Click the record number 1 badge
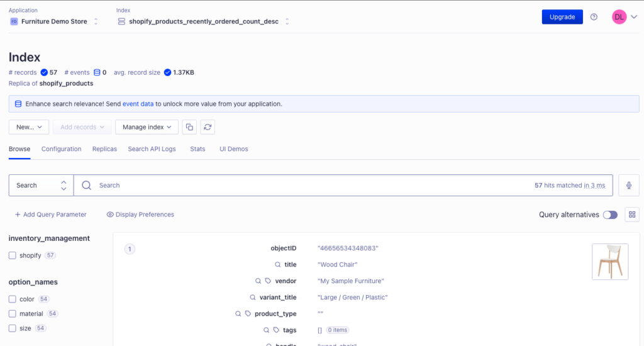 coord(130,249)
